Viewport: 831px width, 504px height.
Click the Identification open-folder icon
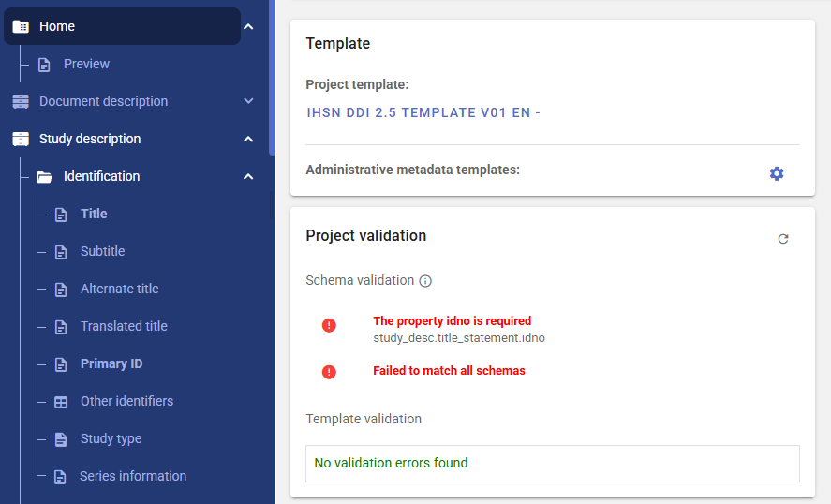(44, 176)
